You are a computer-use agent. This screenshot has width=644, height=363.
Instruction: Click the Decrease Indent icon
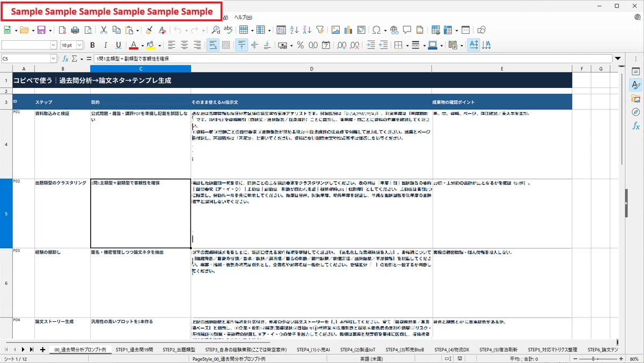(x=384, y=45)
